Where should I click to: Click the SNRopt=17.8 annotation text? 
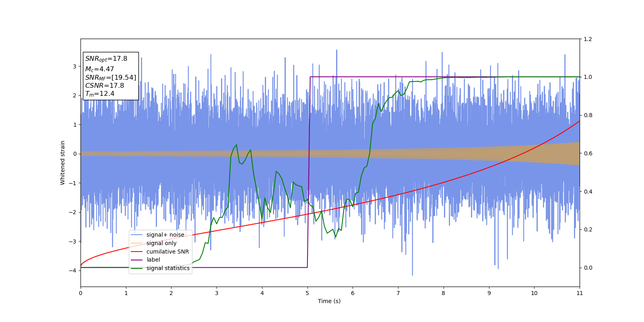click(106, 59)
